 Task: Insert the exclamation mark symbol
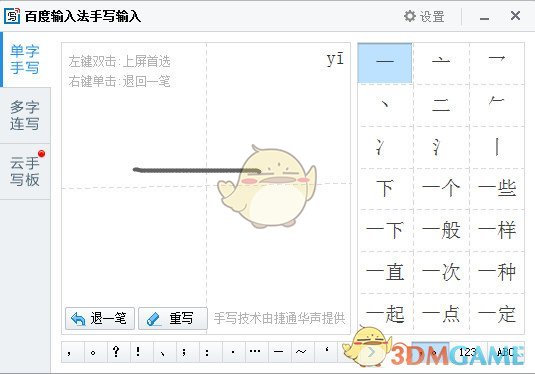click(x=139, y=351)
